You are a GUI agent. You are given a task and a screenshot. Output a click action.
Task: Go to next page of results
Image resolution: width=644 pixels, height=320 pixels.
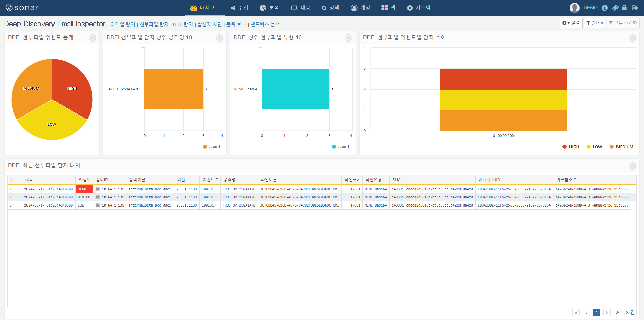click(x=607, y=312)
